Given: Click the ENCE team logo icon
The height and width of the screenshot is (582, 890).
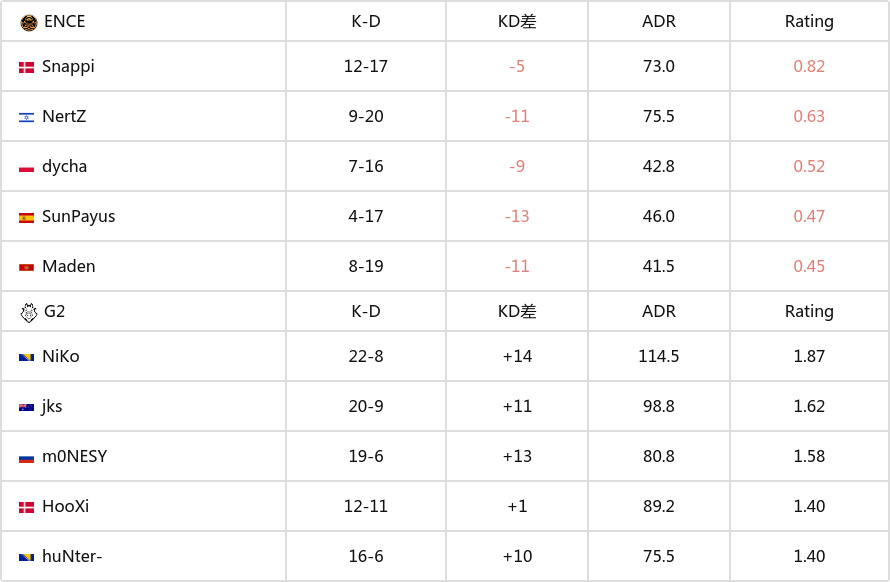Looking at the screenshot, I should point(28,21).
